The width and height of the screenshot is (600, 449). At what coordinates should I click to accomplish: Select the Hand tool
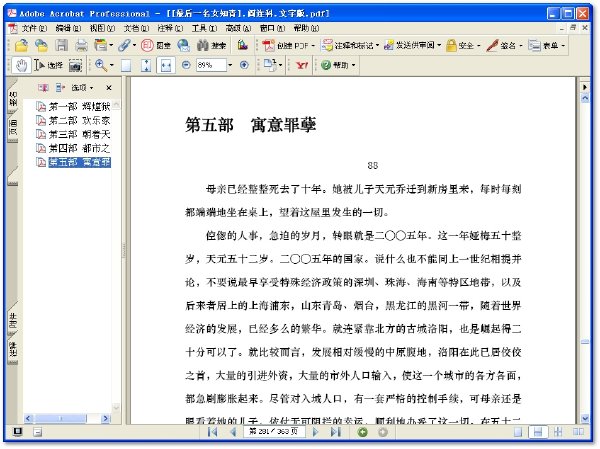(21, 65)
